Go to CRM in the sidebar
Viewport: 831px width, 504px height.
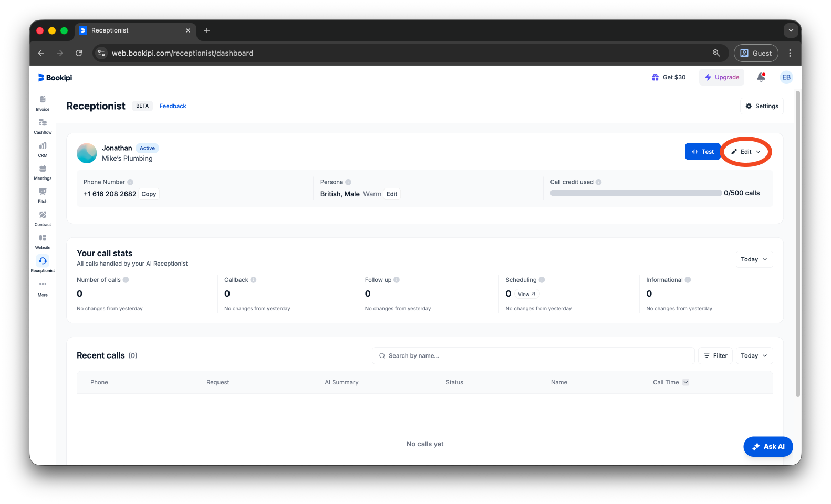pyautogui.click(x=43, y=149)
